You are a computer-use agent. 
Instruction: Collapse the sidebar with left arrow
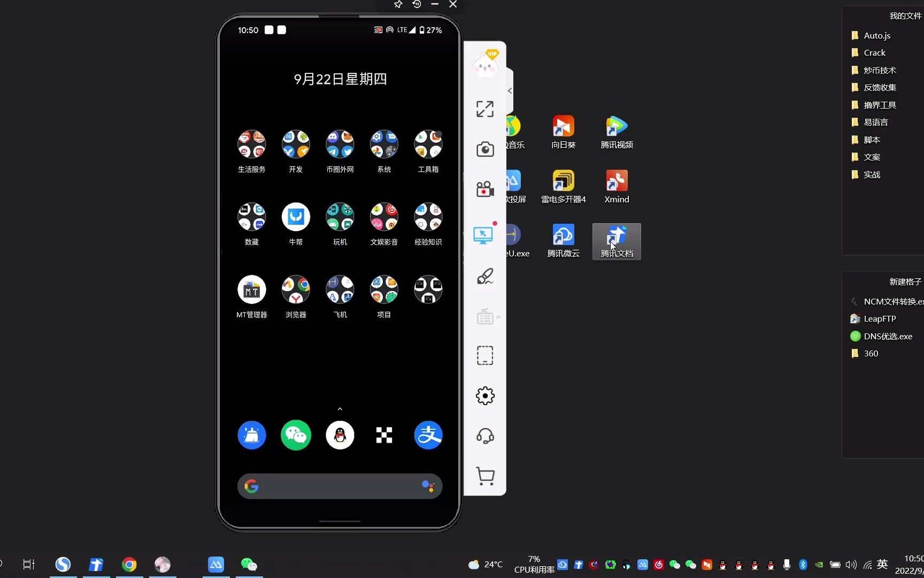(510, 91)
